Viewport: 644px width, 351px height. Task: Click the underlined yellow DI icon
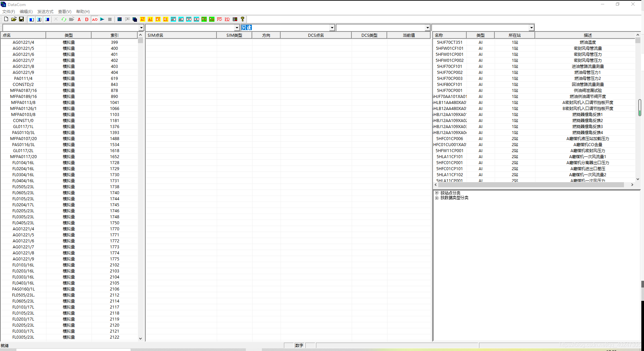(x=166, y=19)
